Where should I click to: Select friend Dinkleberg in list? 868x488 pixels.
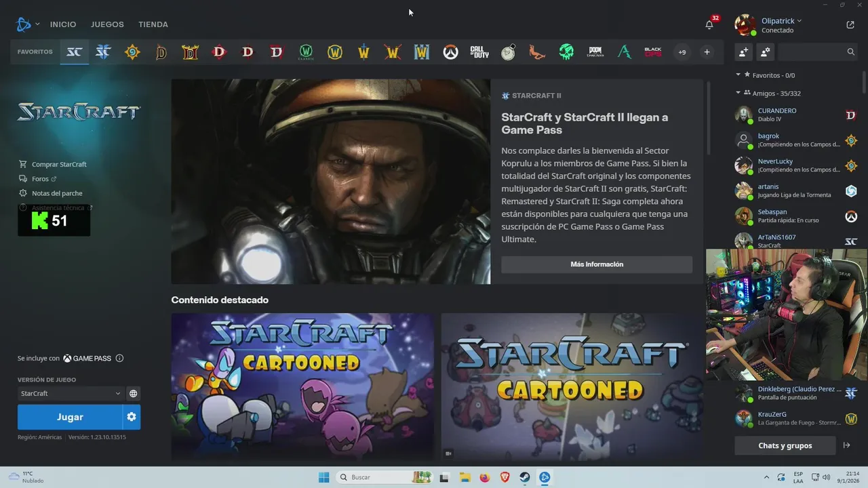click(x=797, y=393)
